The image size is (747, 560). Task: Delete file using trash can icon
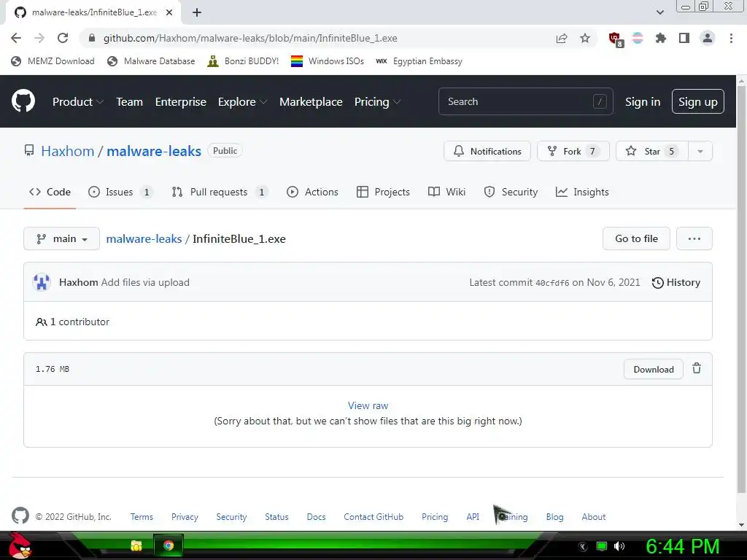(x=697, y=368)
